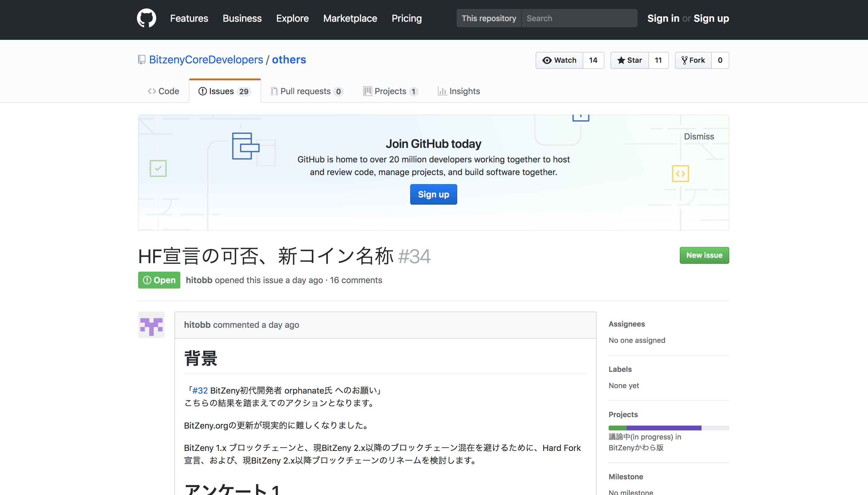Click the green Open status badge
The width and height of the screenshot is (868, 495).
(x=159, y=280)
